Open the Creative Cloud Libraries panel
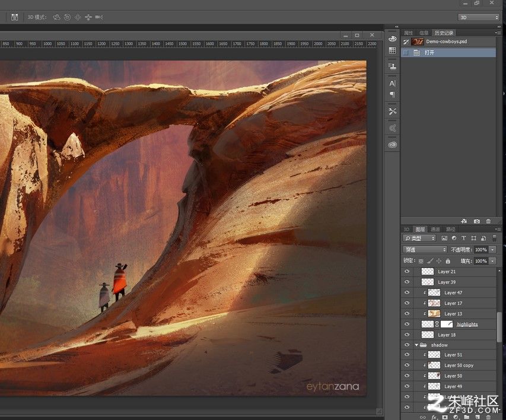 (393, 145)
